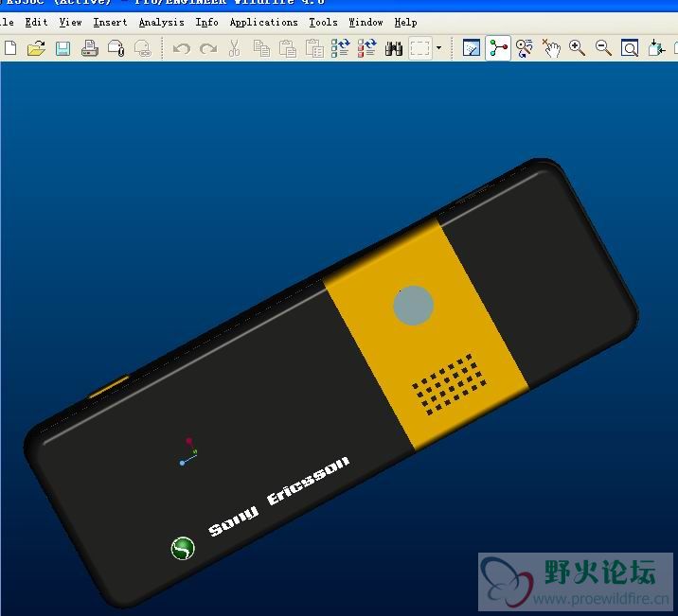This screenshot has width=678, height=616.
Task: Select the grey circular camera lens on model
Action: [414, 306]
